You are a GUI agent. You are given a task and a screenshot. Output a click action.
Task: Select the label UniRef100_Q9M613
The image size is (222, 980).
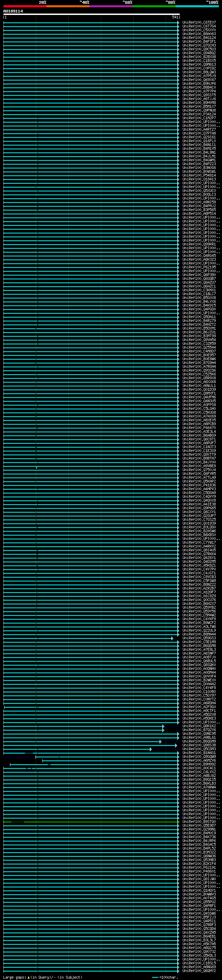tap(199, 64)
